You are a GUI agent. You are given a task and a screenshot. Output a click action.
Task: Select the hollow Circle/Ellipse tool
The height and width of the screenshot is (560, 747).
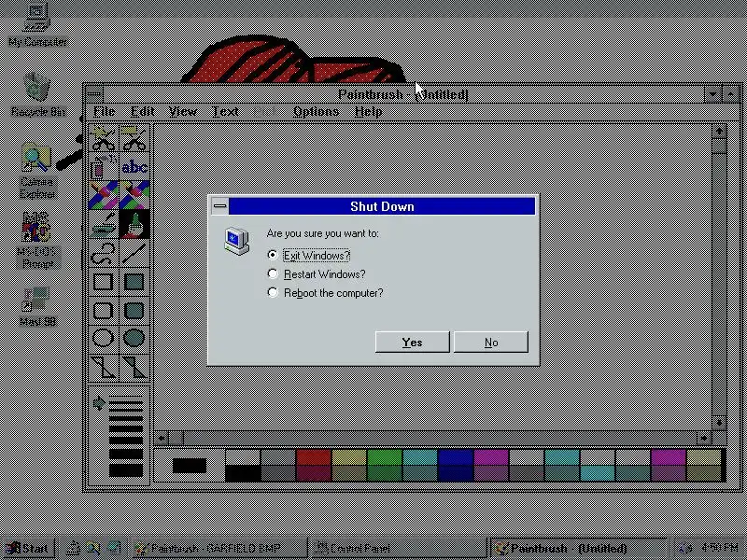coord(104,338)
